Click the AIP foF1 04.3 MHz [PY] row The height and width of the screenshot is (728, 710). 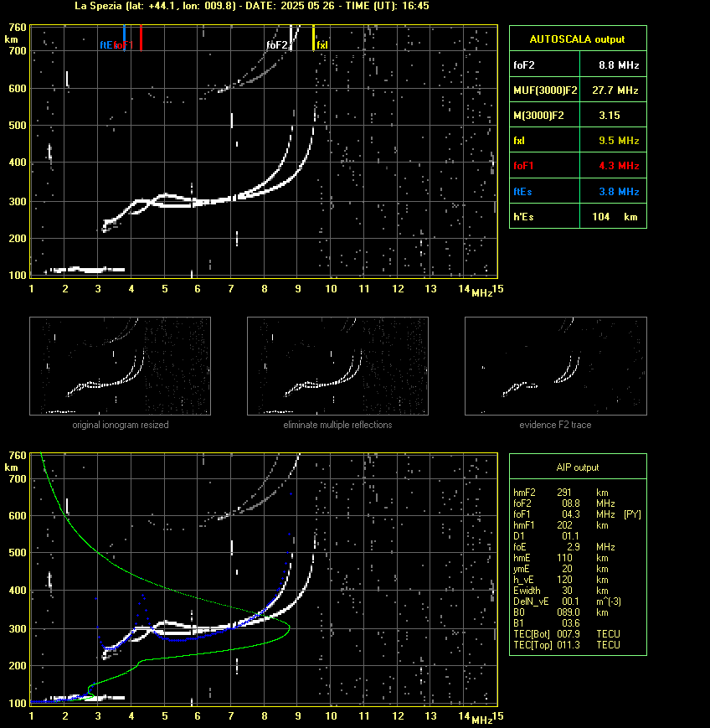pos(577,514)
